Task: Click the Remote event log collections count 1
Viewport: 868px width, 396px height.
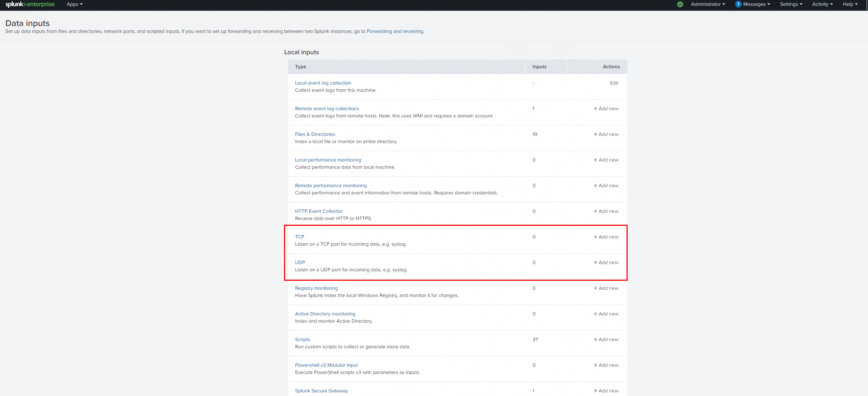Action: click(533, 109)
